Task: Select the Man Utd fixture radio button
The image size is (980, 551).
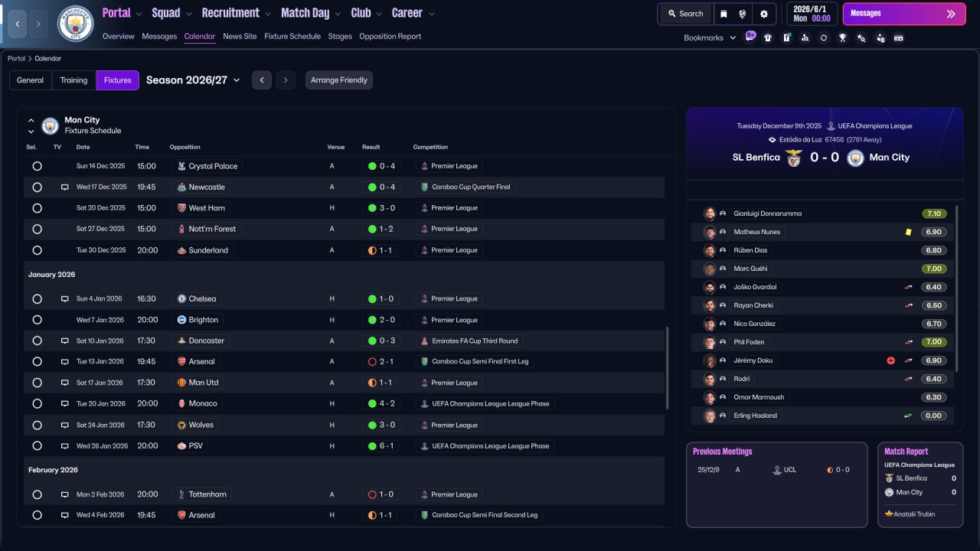Action: pyautogui.click(x=37, y=383)
